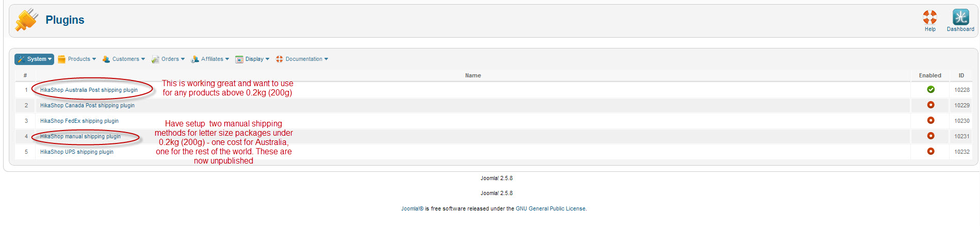Image resolution: width=980 pixels, height=226 pixels.
Task: Expand the Display dropdown arrow
Action: (267, 59)
